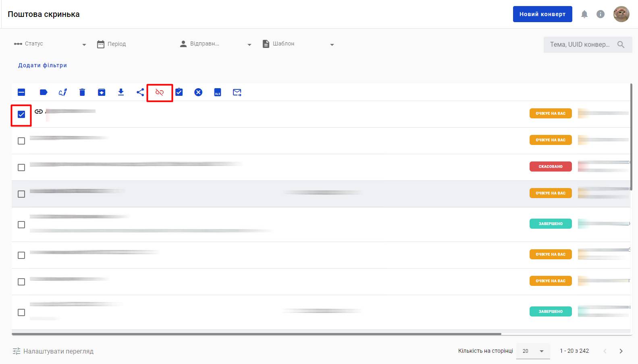Click the Новий конверт button
Screen dimensions: 638x364
click(x=542, y=14)
